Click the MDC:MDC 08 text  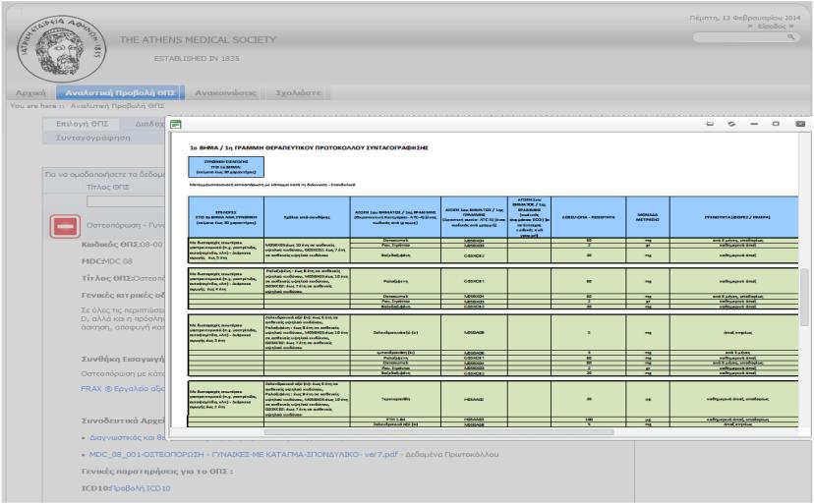click(x=107, y=261)
